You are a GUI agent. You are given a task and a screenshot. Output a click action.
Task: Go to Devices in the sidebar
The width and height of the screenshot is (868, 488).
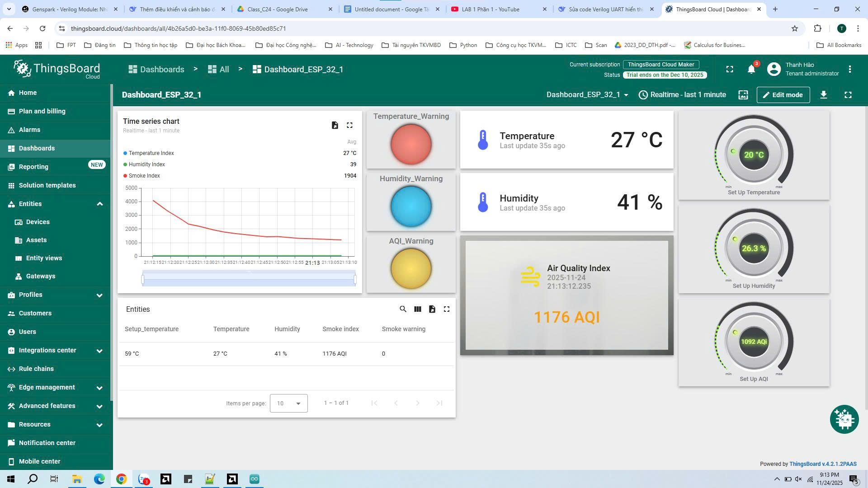tap(38, 222)
